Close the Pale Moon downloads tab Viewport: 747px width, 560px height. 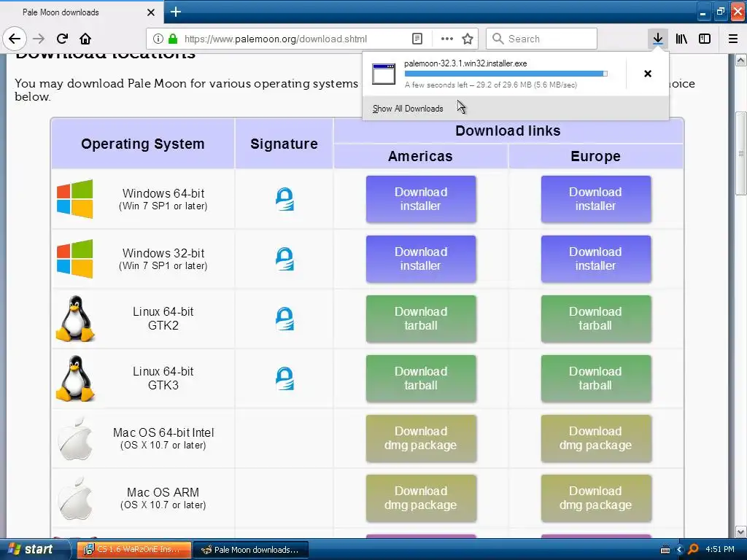(x=150, y=12)
